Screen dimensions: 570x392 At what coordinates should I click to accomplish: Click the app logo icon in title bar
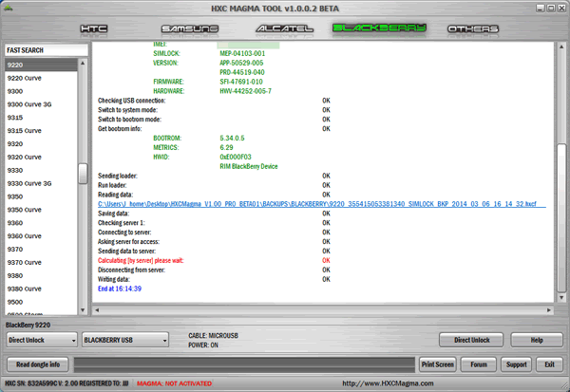point(8,8)
